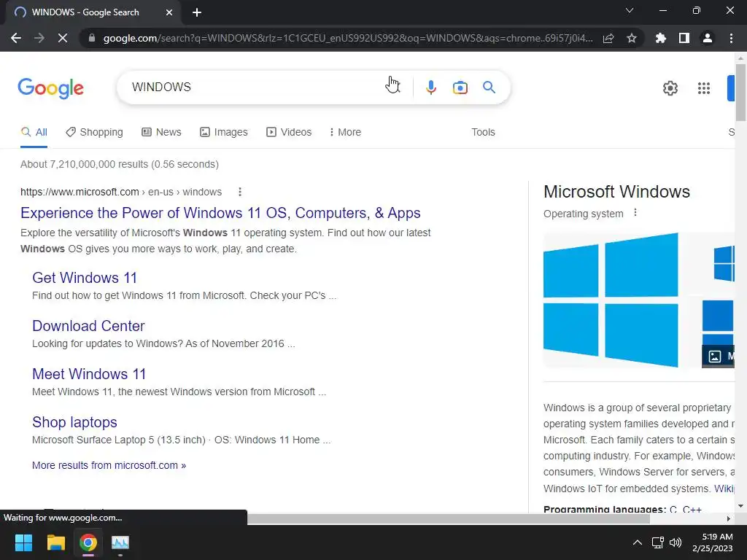Bookmark this page with the star icon
The height and width of the screenshot is (560, 747).
click(x=632, y=38)
